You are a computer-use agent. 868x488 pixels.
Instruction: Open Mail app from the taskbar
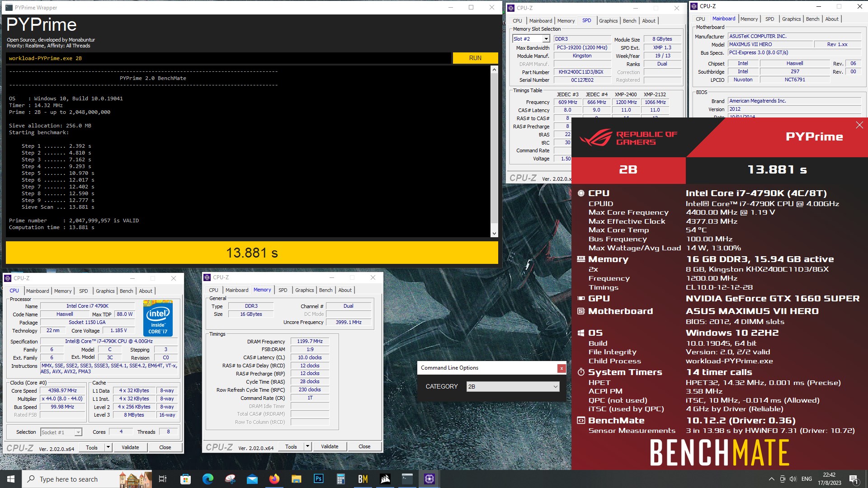pyautogui.click(x=252, y=479)
